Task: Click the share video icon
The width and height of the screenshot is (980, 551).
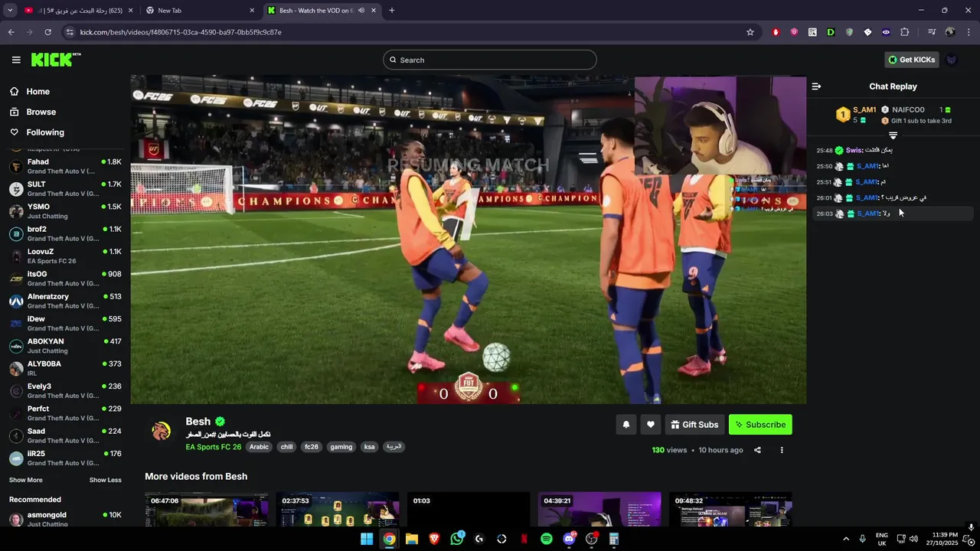Action: [757, 450]
